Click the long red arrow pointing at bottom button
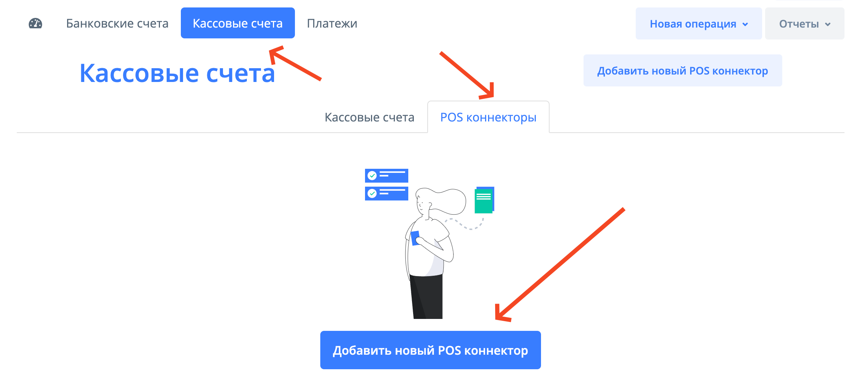The image size is (868, 386). tap(559, 265)
